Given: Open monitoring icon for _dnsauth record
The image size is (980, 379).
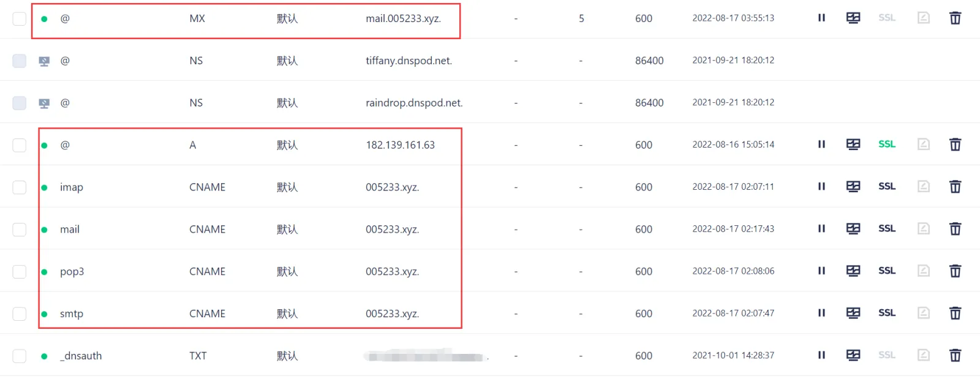Looking at the screenshot, I should [x=853, y=355].
